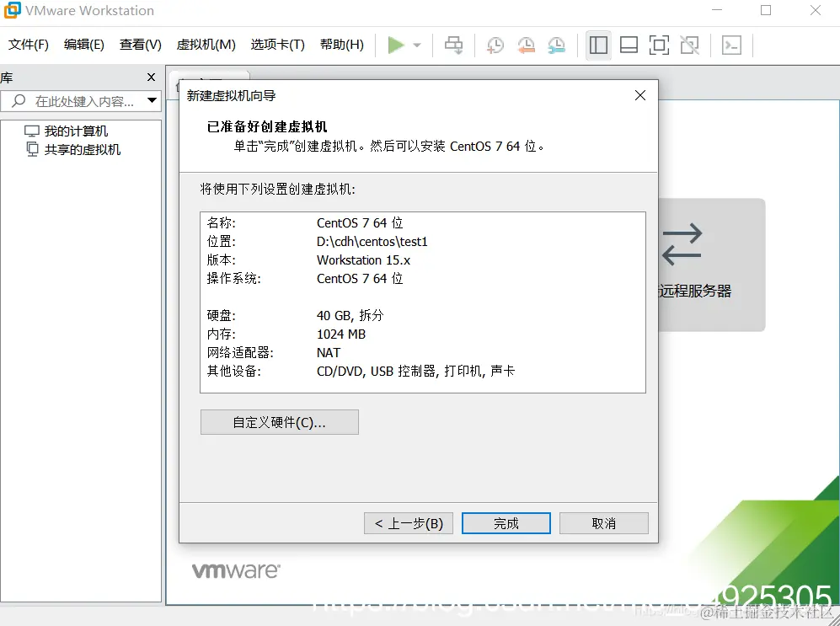The image size is (840, 626).
Task: Click the Take Snapshot clock icon
Action: point(495,45)
